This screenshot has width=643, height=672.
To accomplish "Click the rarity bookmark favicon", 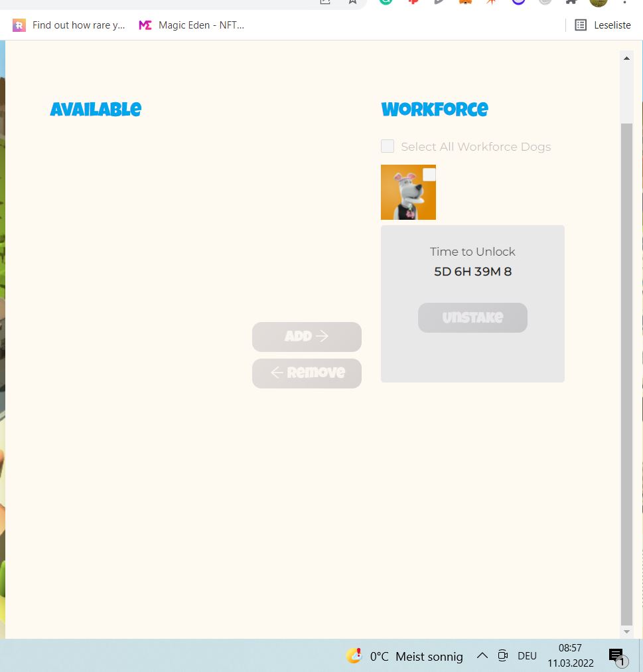I will (x=19, y=25).
